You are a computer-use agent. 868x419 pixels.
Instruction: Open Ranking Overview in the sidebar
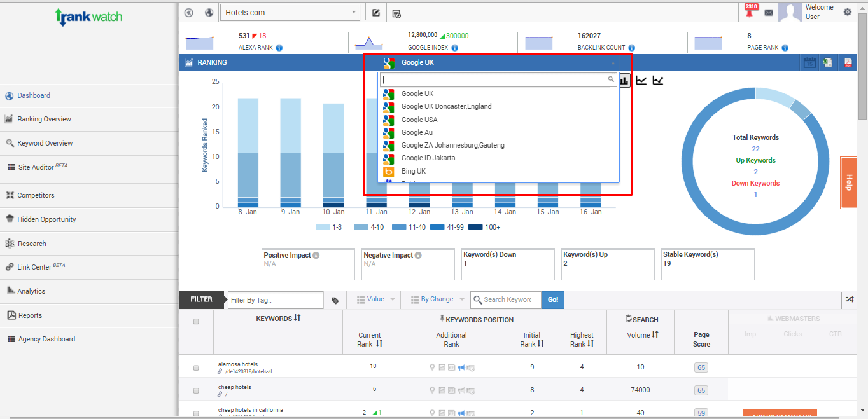(44, 119)
